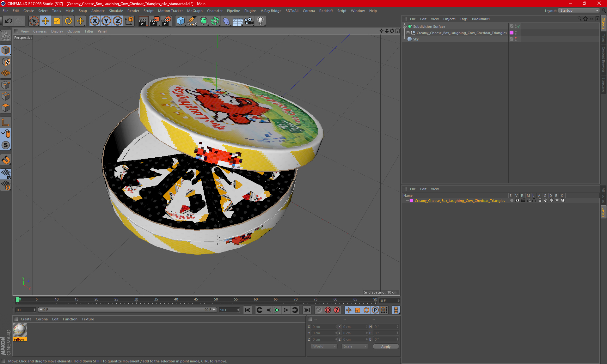Click the Play forward button
Image resolution: width=607 pixels, height=364 pixels.
[277, 310]
